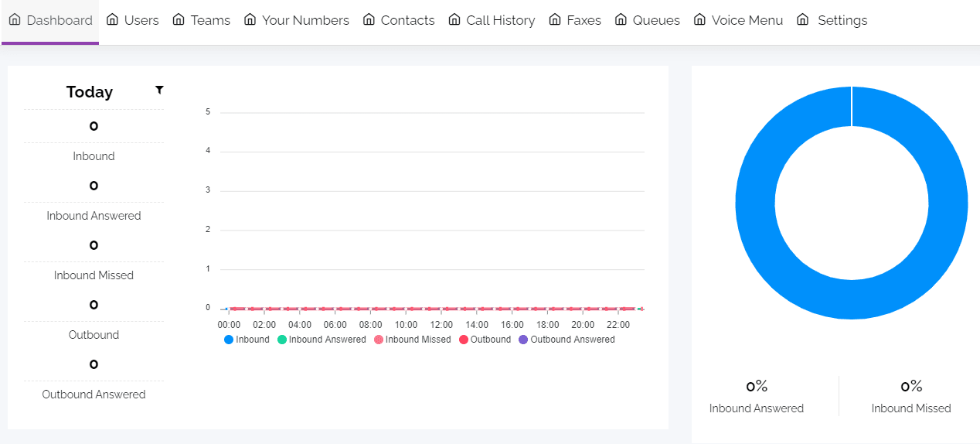Open the Call History tab
This screenshot has width=980, height=444.
[500, 20]
